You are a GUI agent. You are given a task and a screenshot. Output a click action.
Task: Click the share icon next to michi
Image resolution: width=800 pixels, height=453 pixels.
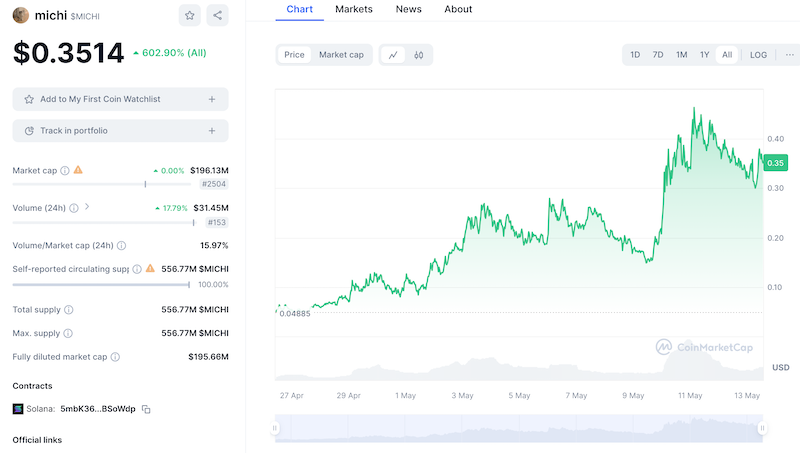click(x=217, y=15)
